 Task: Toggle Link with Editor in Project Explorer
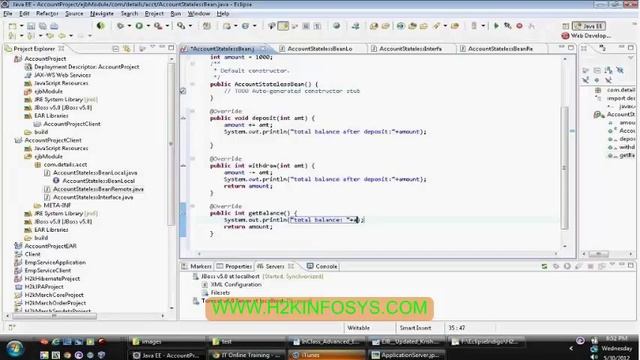coord(127,49)
